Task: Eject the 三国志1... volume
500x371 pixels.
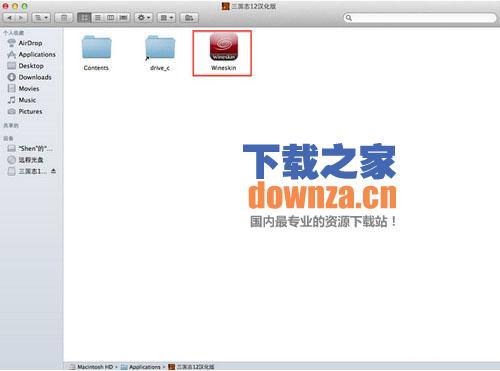Action: [53, 171]
